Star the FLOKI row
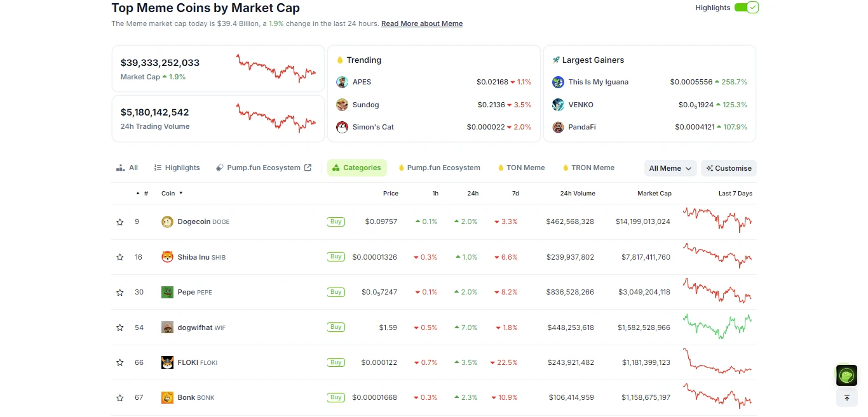868x417 pixels. 120,362
